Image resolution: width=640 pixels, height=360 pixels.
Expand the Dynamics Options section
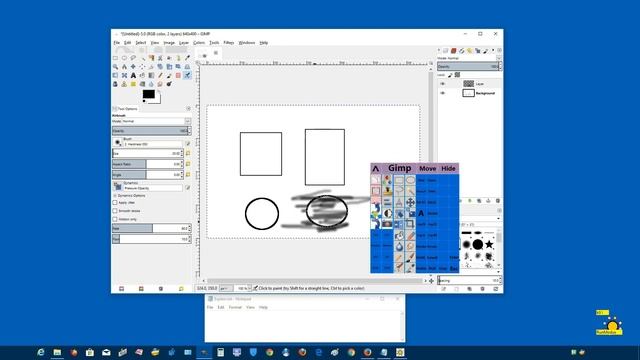(x=115, y=196)
